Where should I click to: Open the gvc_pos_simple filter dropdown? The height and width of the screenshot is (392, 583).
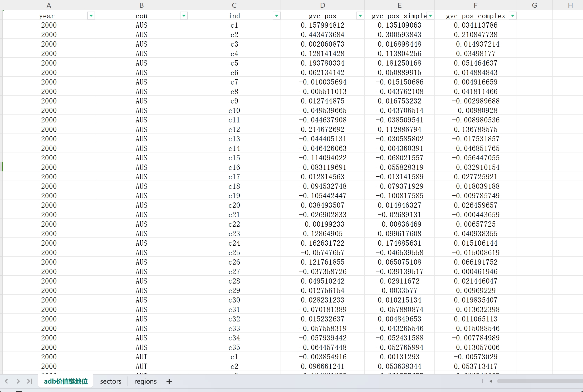point(430,16)
